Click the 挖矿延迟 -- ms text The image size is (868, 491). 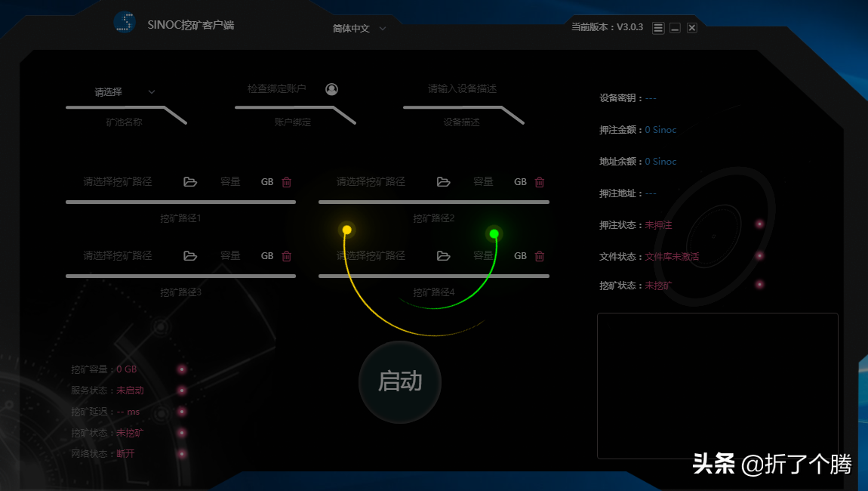pos(105,412)
